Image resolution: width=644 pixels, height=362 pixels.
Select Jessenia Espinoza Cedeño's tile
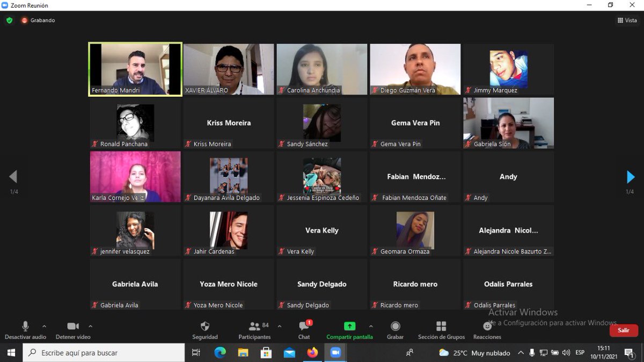322,177
